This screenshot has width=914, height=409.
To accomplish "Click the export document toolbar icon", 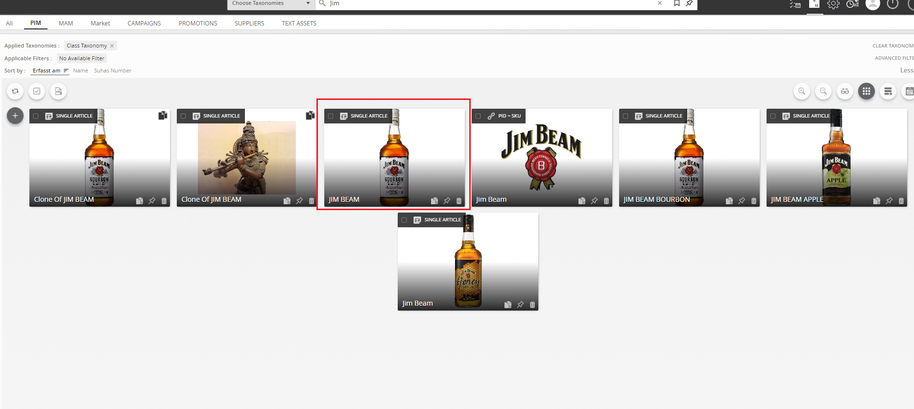I will click(58, 91).
